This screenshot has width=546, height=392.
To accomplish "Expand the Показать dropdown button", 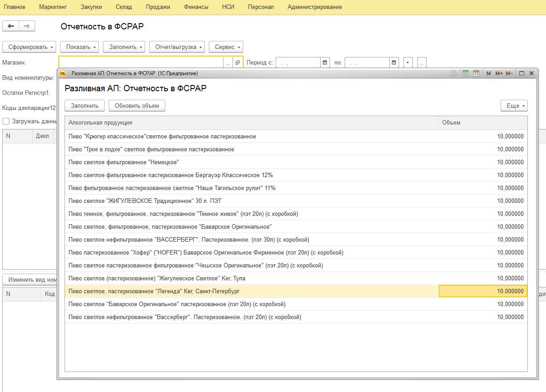I will pos(80,47).
